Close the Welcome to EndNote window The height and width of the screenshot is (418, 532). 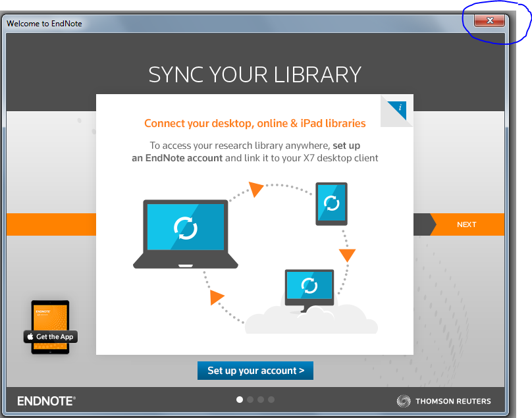point(489,21)
